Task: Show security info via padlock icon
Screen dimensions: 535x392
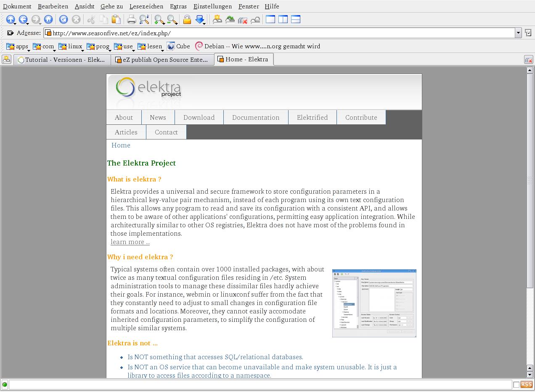Action: (x=187, y=19)
